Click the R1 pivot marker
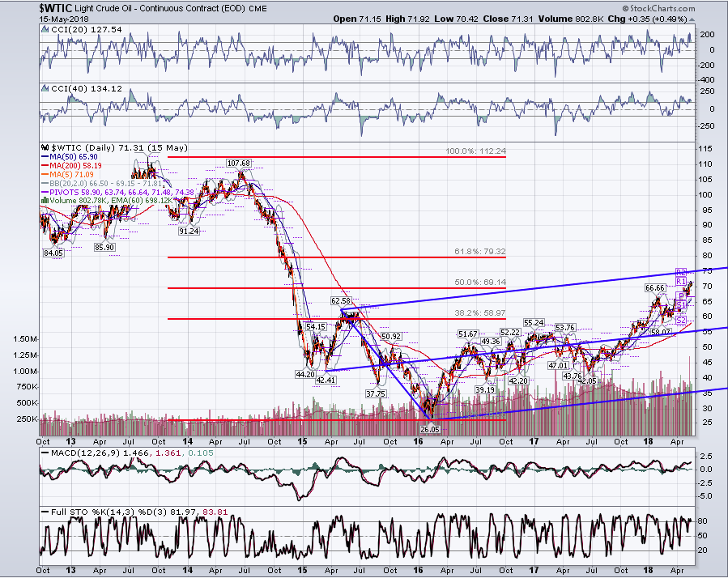This screenshot has width=728, height=578. pyautogui.click(x=681, y=282)
